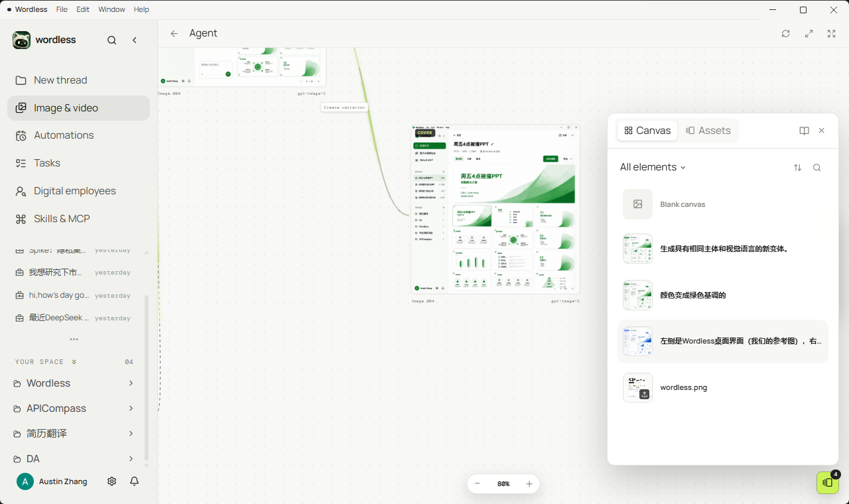Image resolution: width=849 pixels, height=504 pixels.
Task: Open the Austin Zhang avatar
Action: (x=25, y=481)
